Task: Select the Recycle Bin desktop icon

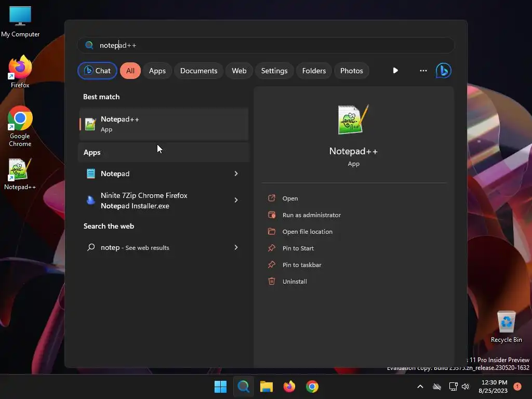Action: (x=506, y=327)
